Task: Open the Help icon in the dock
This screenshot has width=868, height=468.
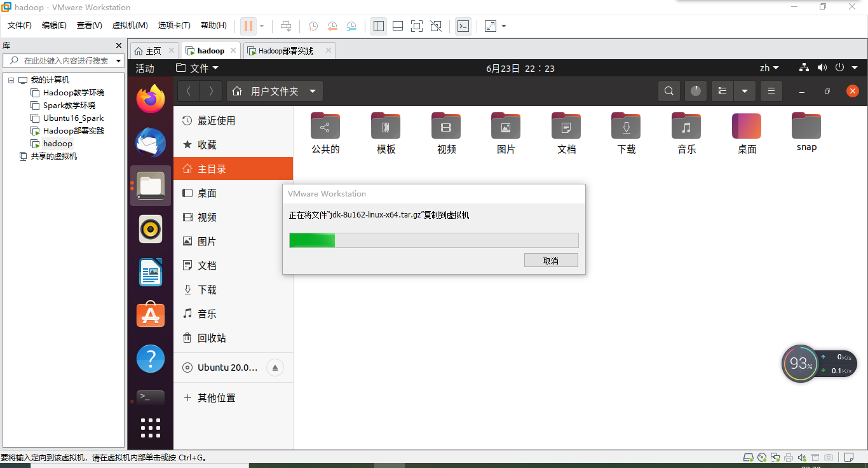Action: (151, 359)
